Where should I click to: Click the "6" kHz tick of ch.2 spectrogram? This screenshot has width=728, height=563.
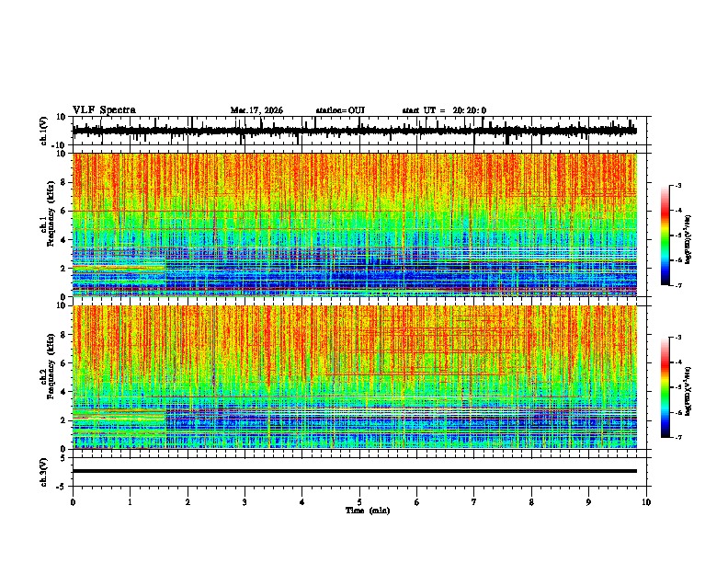pos(63,363)
